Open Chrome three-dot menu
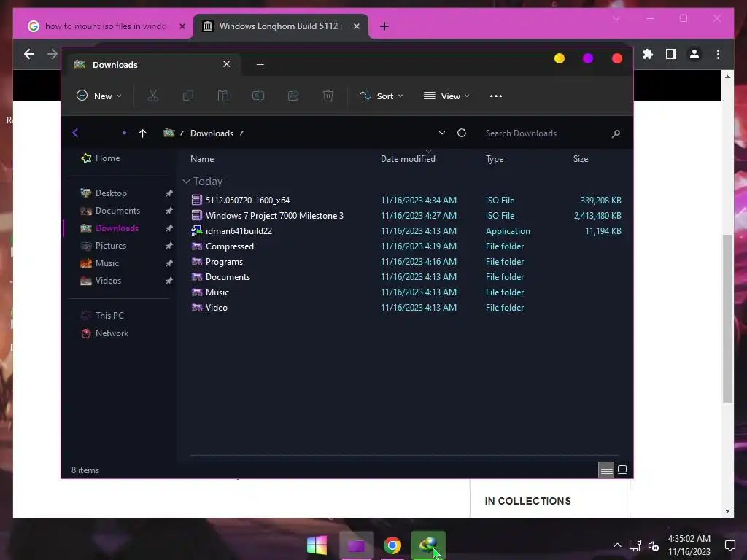 tap(718, 54)
